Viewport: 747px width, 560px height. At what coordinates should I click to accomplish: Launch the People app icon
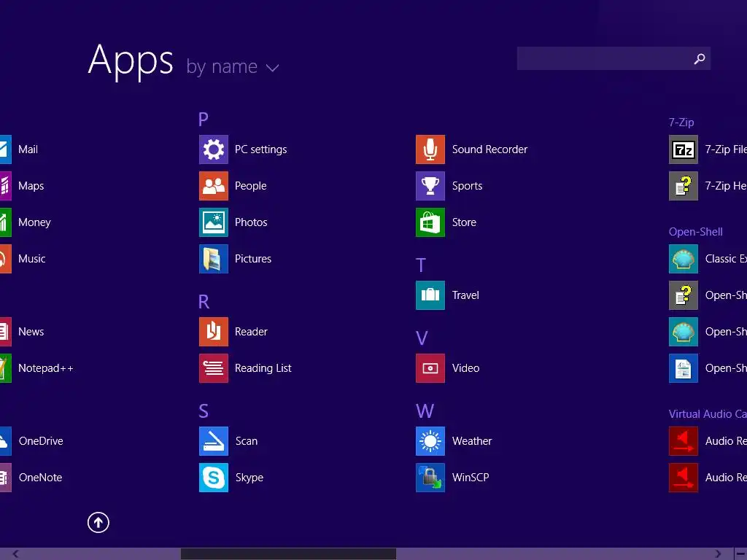[214, 186]
